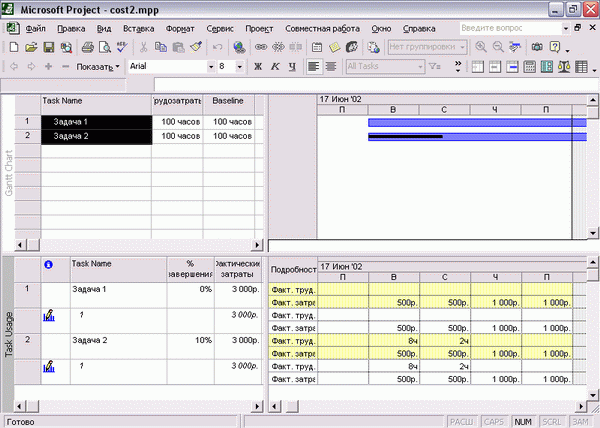Click the Задача 2 progress bar in Gantt chart
The height and width of the screenshot is (428, 600).
coord(406,137)
